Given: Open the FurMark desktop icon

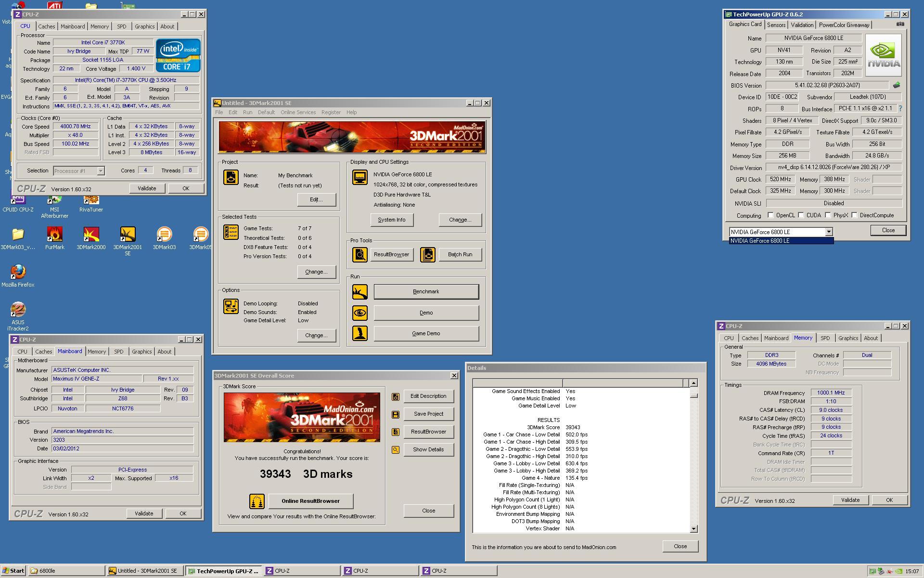Looking at the screenshot, I should coord(54,238).
